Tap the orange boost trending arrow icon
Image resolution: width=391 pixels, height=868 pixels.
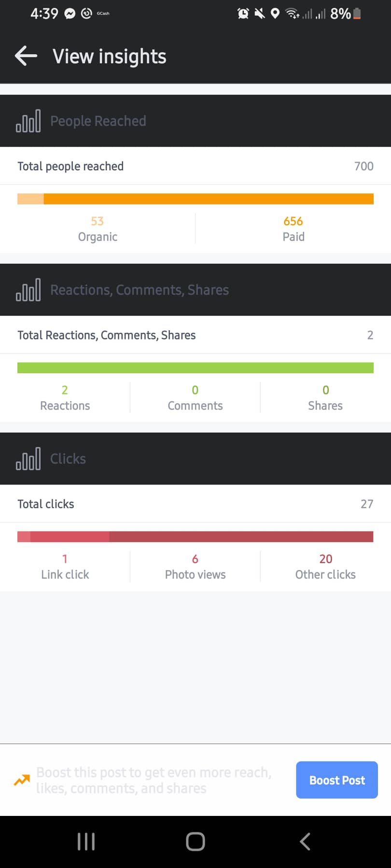pos(22,780)
